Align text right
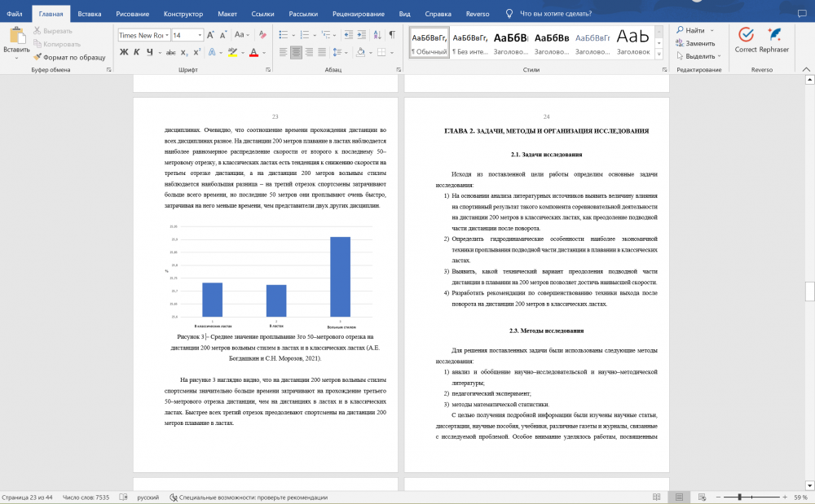This screenshot has width=815, height=504. 309,52
